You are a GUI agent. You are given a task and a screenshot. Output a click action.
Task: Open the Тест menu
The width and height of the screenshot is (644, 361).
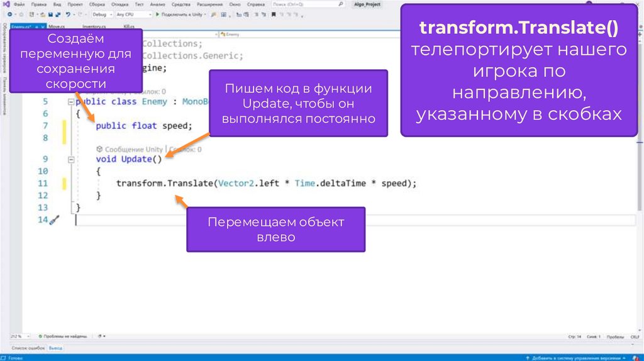(139, 4)
